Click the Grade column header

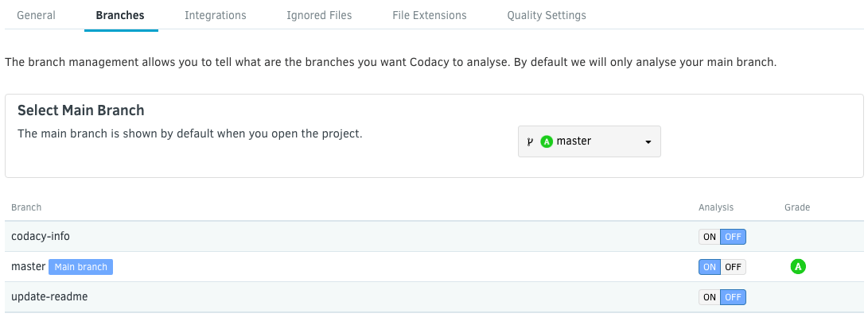[796, 207]
